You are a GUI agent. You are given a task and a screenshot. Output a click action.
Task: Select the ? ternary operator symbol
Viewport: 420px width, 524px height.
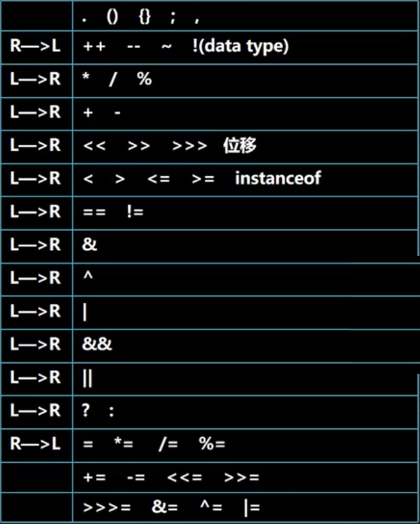86,410
